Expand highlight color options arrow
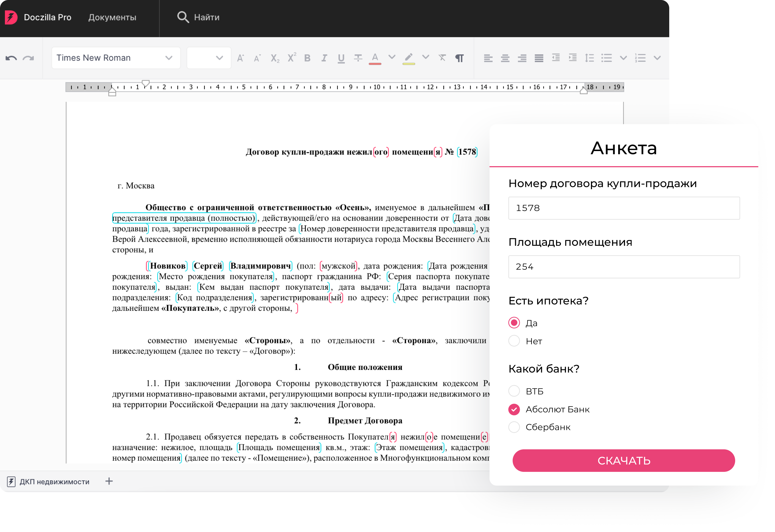Screen dimensions: 775x532 (x=426, y=57)
